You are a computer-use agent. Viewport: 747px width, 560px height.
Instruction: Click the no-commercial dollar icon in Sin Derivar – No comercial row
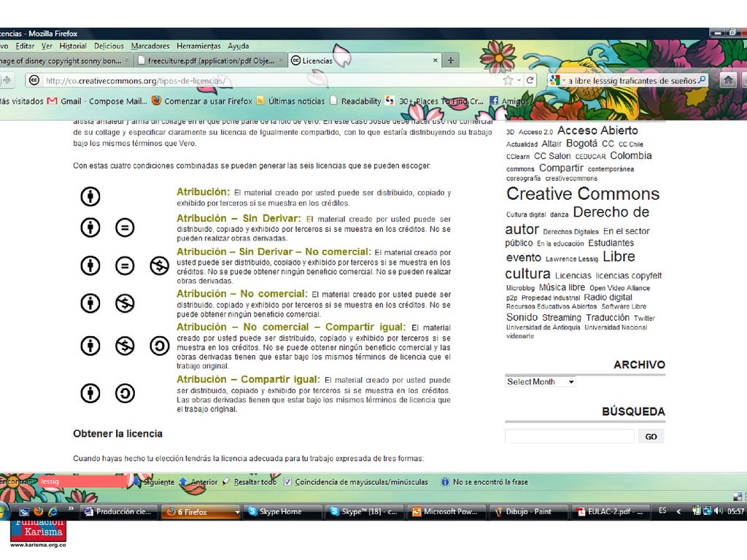click(x=159, y=265)
